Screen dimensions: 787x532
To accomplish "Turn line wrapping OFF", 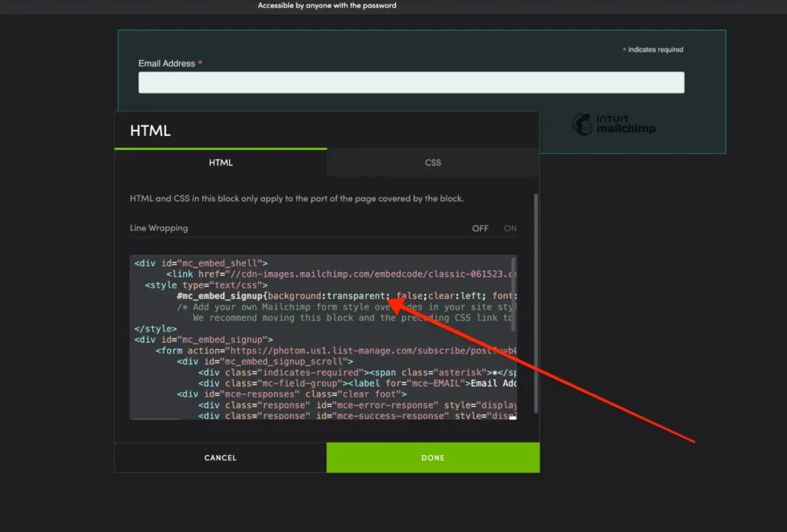I will (x=480, y=228).
